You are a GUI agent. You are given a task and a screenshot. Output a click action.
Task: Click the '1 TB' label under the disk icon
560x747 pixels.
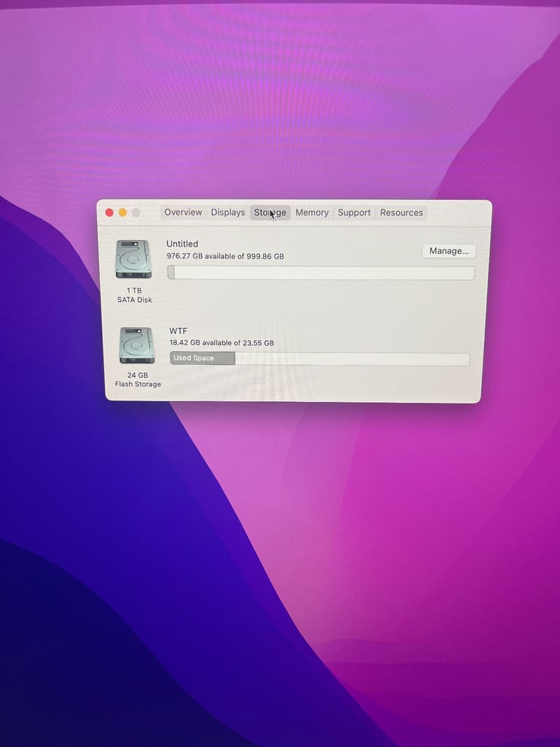tap(134, 290)
